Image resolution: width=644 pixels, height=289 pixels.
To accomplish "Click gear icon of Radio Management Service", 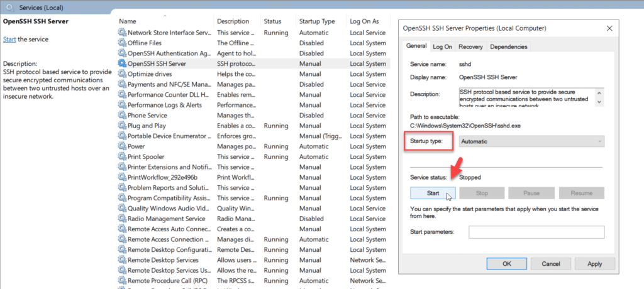I will pyautogui.click(x=122, y=219).
